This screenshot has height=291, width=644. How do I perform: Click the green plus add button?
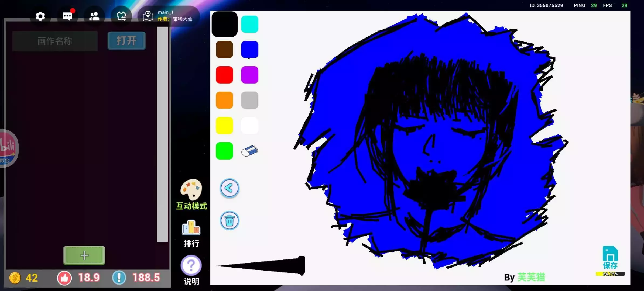(x=84, y=255)
